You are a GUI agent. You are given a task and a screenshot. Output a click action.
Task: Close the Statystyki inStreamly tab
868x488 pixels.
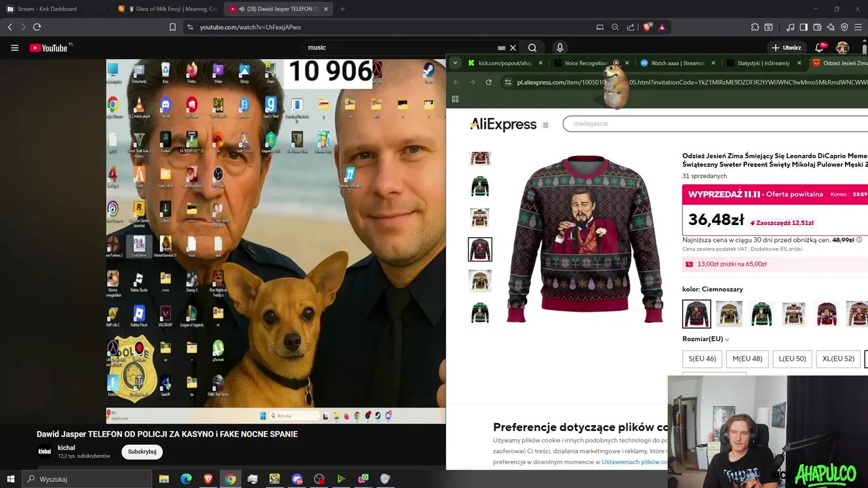pyautogui.click(x=799, y=63)
